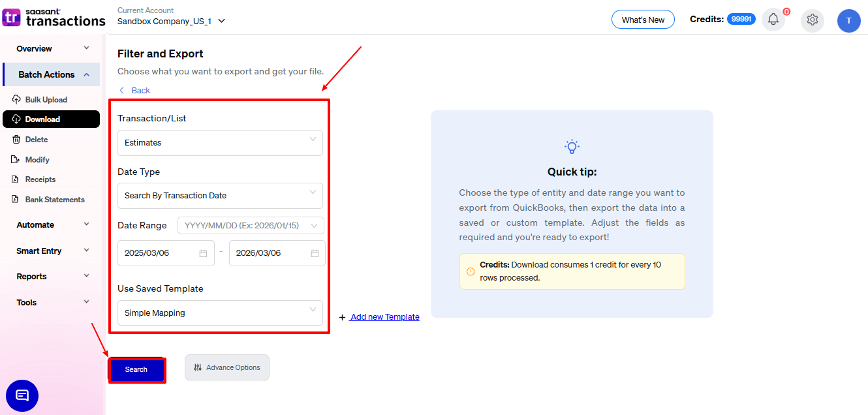The width and height of the screenshot is (868, 415).
Task: Open calendar for end date 2026/03/06
Action: pyautogui.click(x=315, y=253)
